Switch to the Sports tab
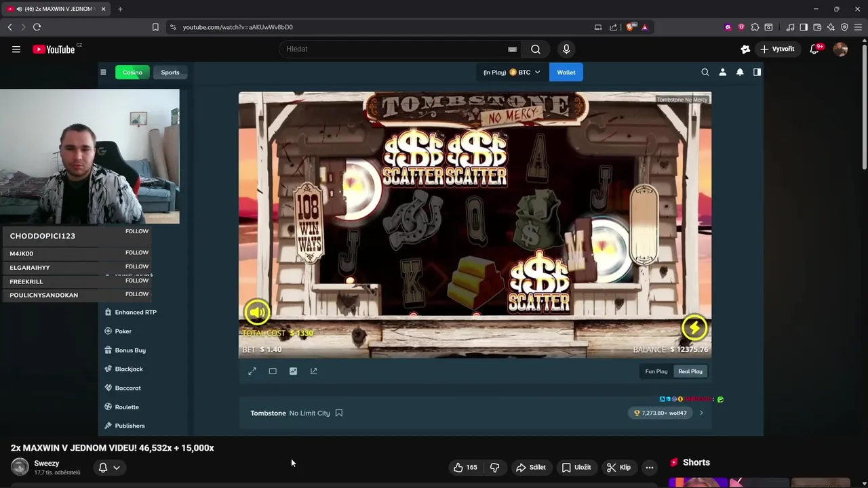Image resolution: width=868 pixels, height=488 pixels. coord(170,73)
